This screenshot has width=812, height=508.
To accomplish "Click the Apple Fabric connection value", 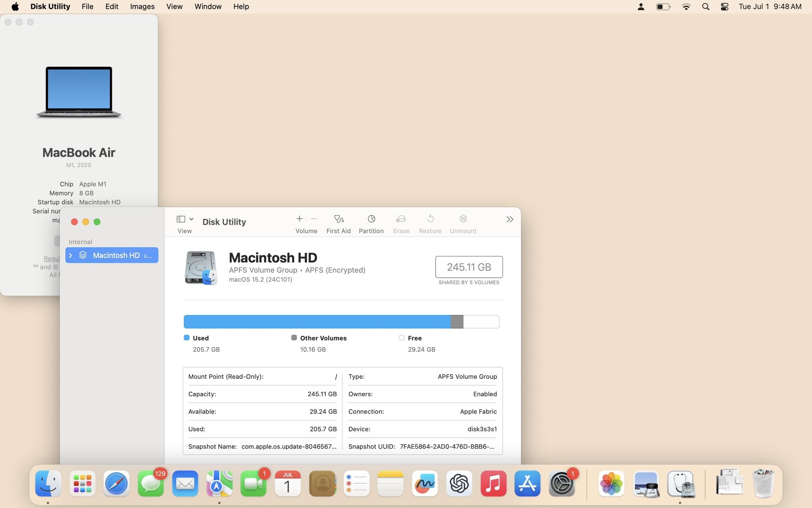I will pyautogui.click(x=478, y=411).
